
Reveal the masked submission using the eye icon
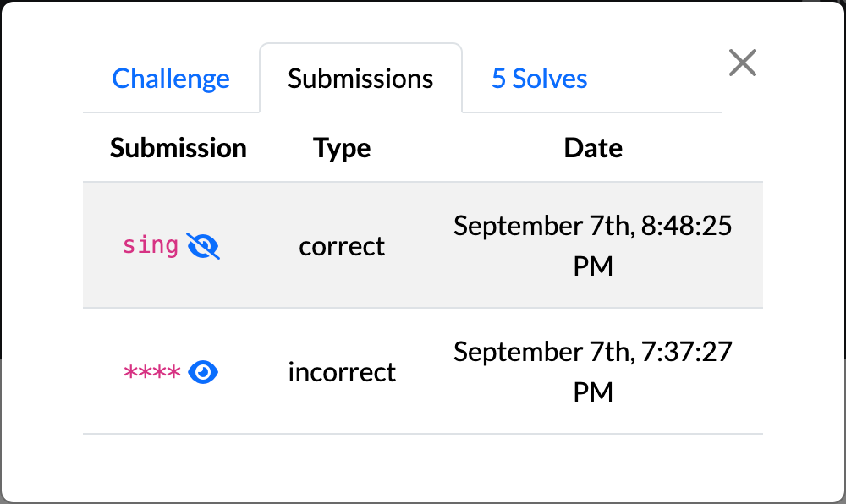pos(203,372)
